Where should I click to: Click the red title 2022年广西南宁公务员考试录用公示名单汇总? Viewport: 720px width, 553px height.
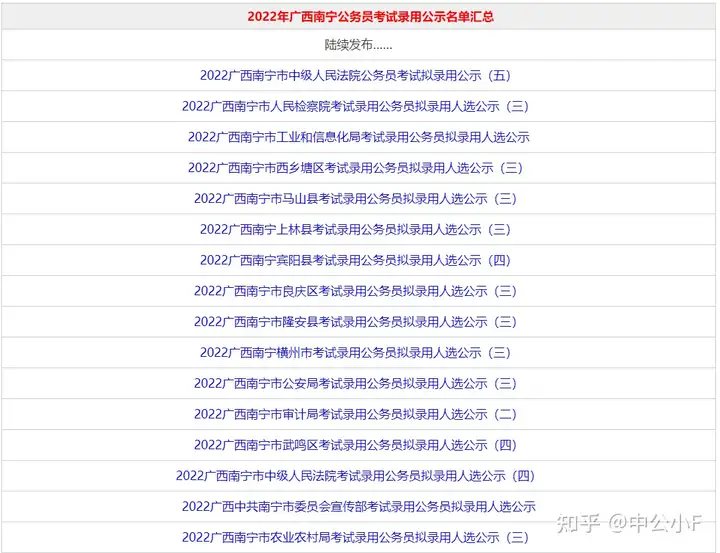pos(371,17)
